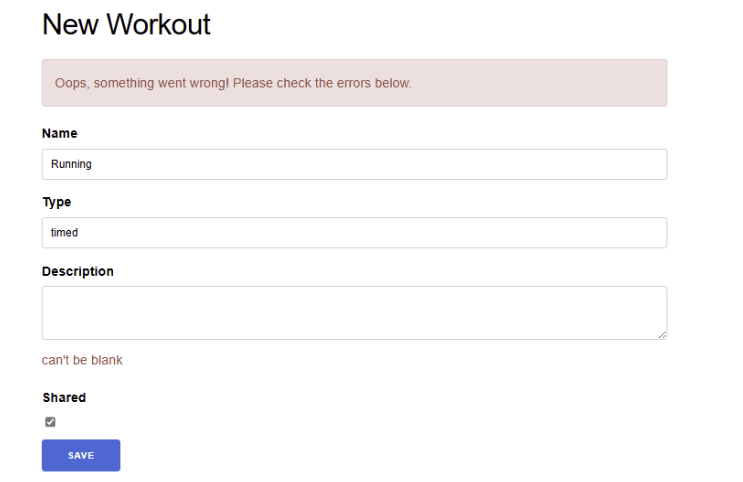Screen dimensions: 743x482
Task: Uncheck the Shared checkbox
Action: point(50,422)
